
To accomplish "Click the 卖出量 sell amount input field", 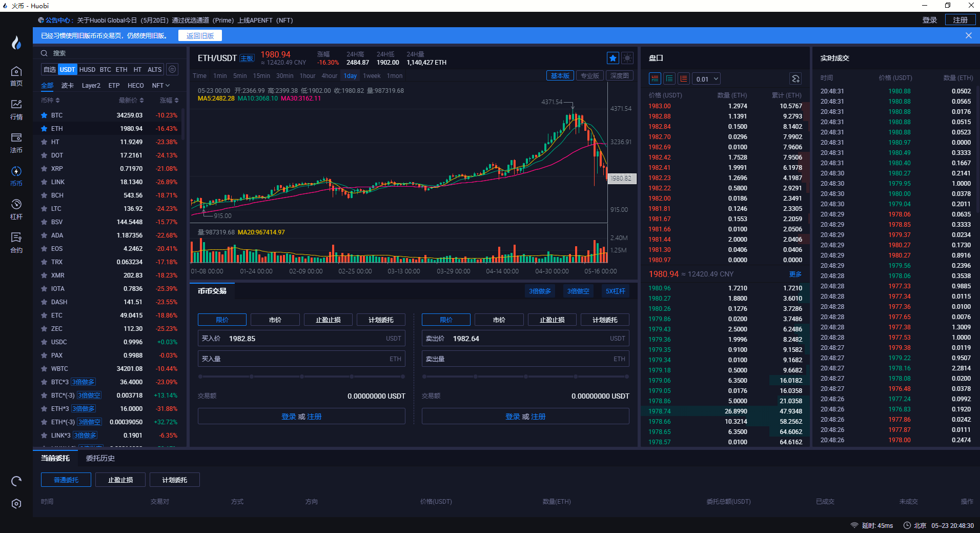I will click(x=525, y=359).
